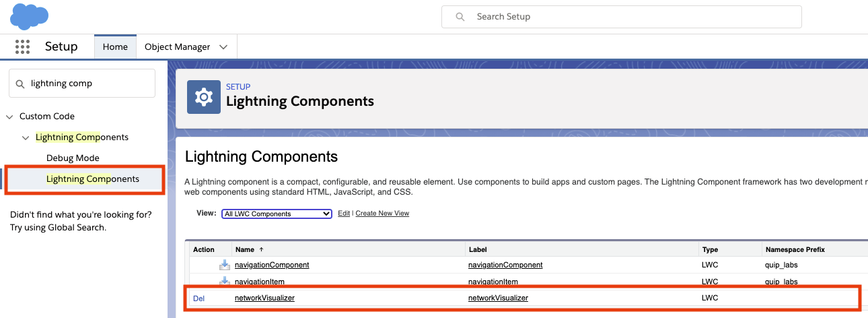Expand the Object Manager tab dropdown arrow
The image size is (868, 318).
coord(223,46)
